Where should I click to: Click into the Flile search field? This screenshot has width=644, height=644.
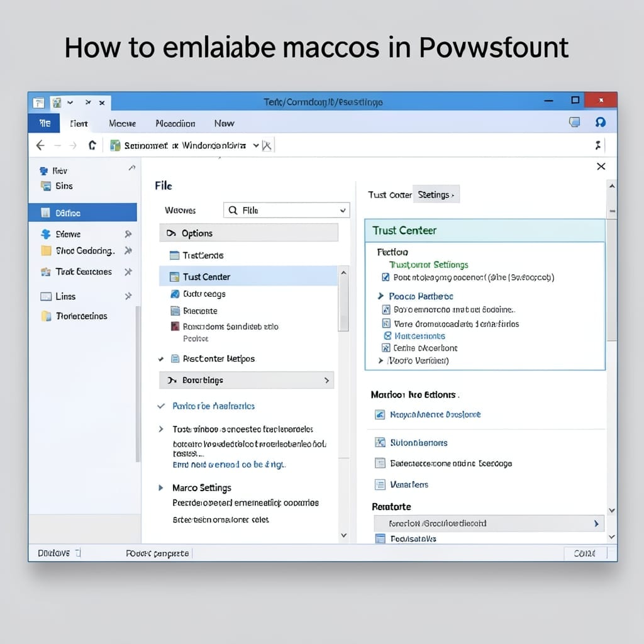(x=287, y=210)
